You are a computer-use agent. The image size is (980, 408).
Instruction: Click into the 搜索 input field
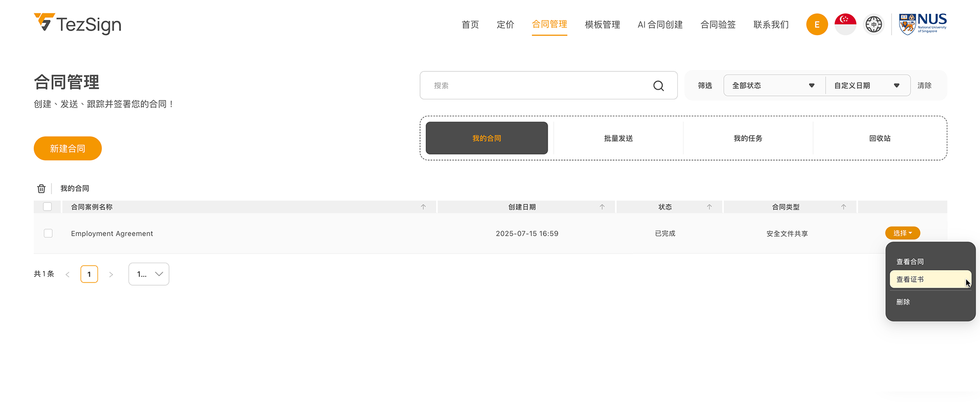point(536,86)
